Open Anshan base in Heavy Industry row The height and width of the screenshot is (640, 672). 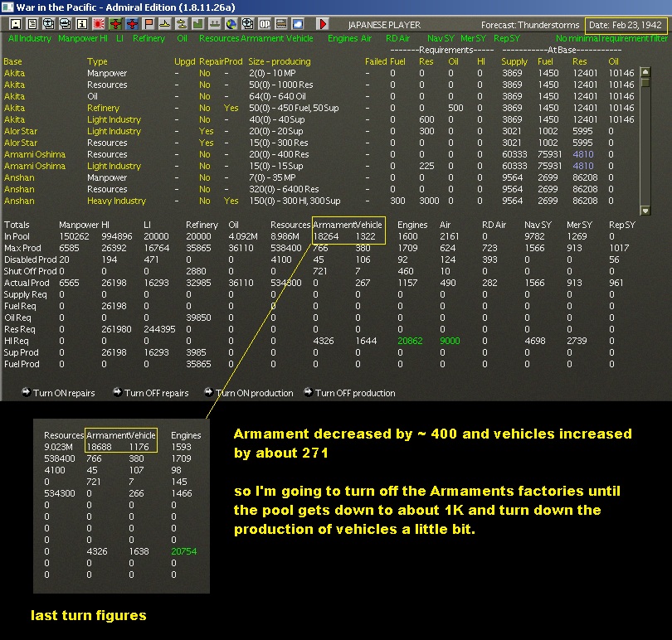[x=19, y=201]
